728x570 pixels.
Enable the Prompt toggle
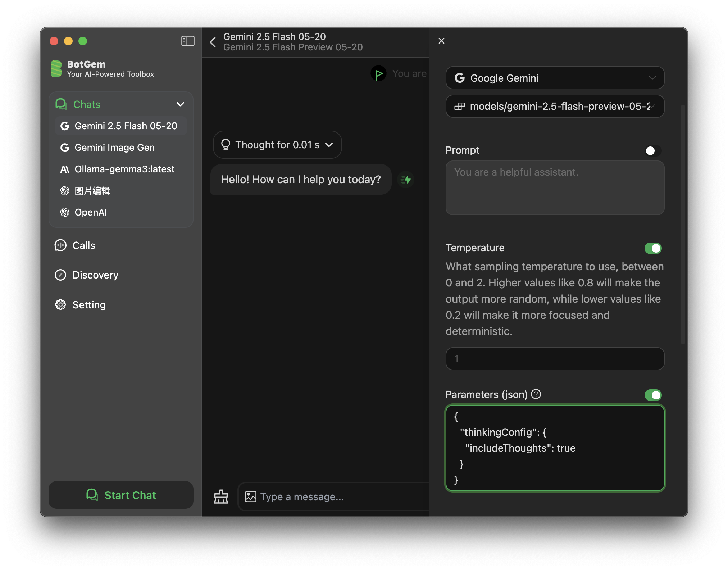pos(653,151)
